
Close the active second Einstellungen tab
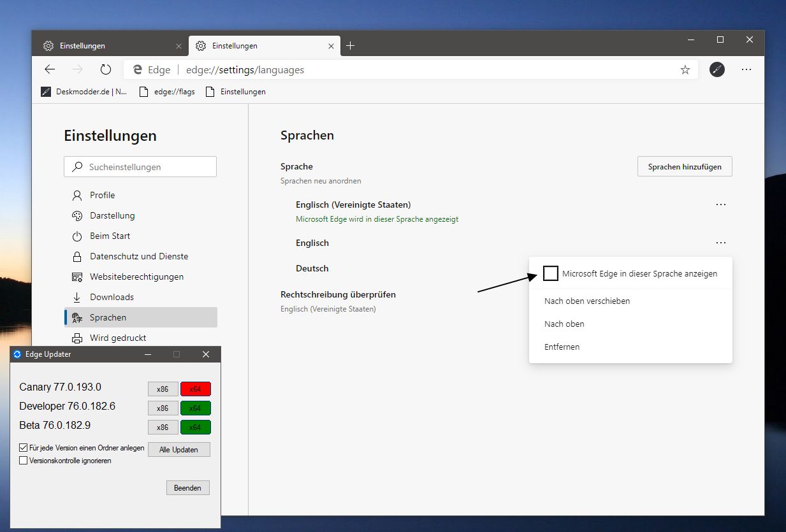[331, 46]
